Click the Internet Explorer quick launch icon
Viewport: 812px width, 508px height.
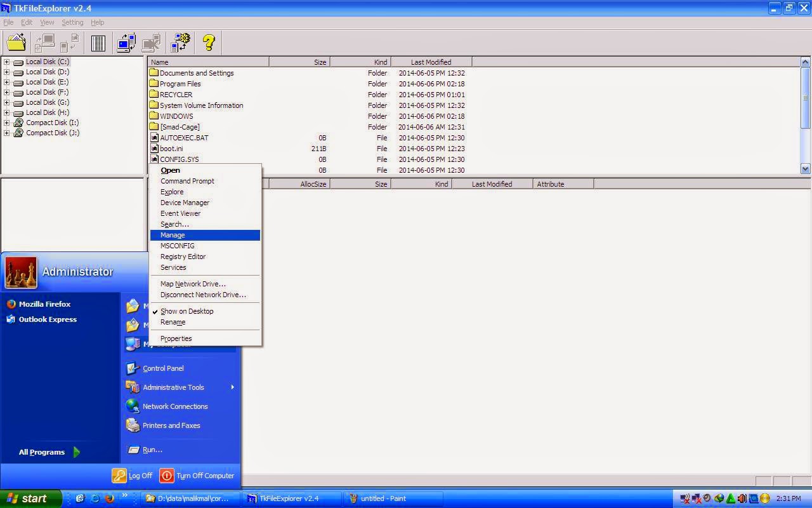click(x=95, y=498)
